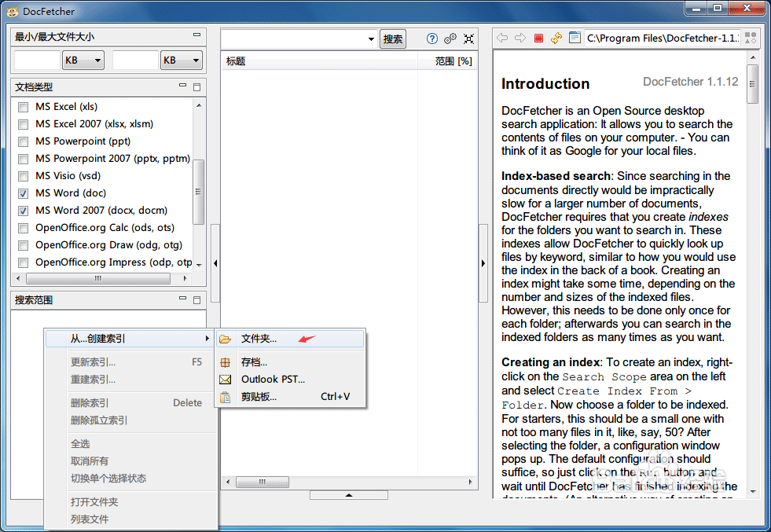Check MS Visio (vsd)
Screen dimensions: 771x532
[23, 176]
